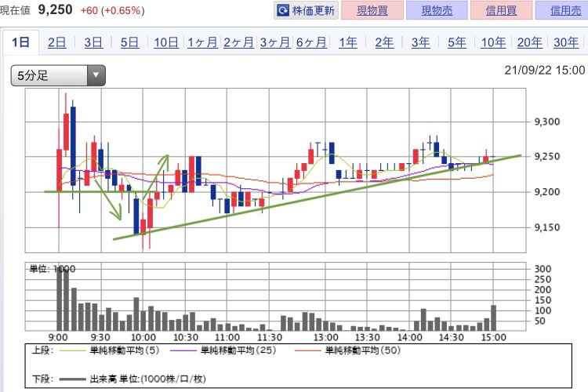
Task: Click the current price 9,250
Action: (x=55, y=9)
